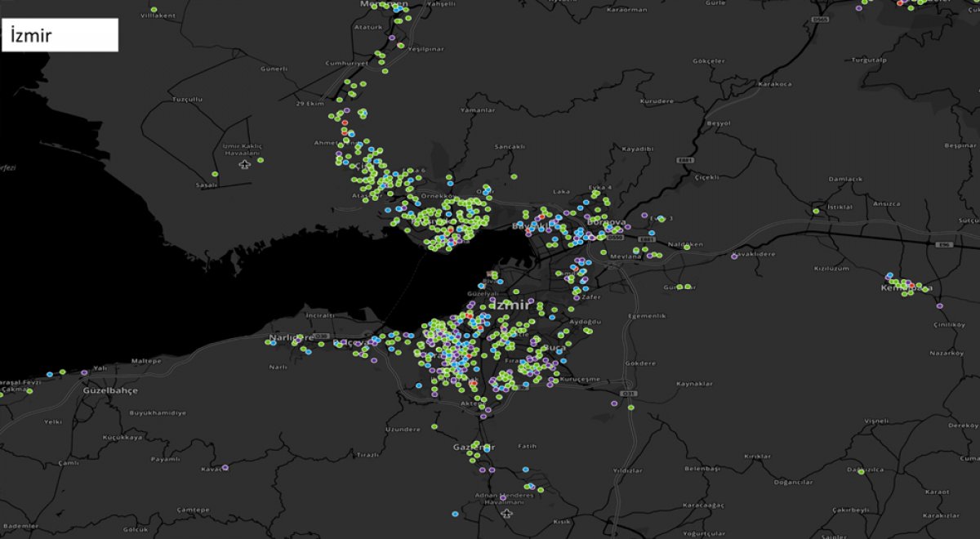Select the purple marker beside Kavaklıdere

(x=733, y=256)
